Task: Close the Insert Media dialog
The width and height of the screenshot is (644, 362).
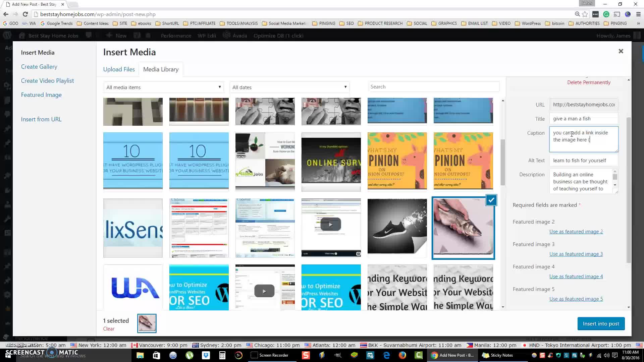Action: [x=621, y=51]
